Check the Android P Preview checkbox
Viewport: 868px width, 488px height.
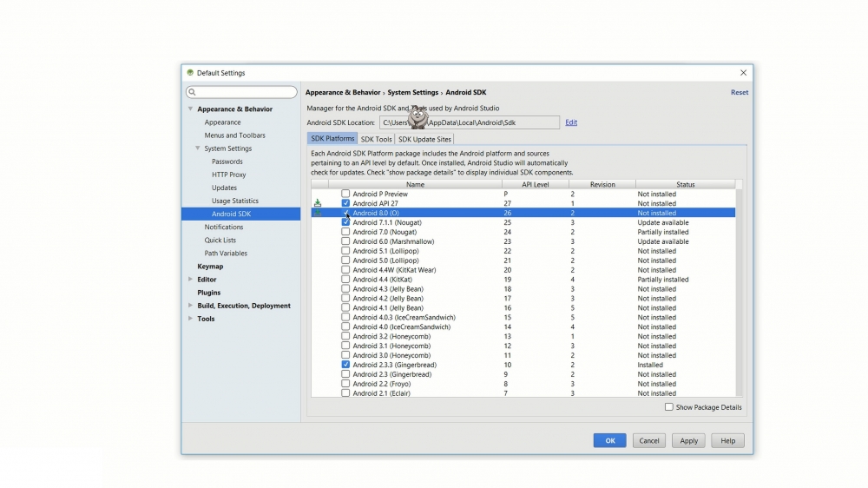pyautogui.click(x=345, y=194)
